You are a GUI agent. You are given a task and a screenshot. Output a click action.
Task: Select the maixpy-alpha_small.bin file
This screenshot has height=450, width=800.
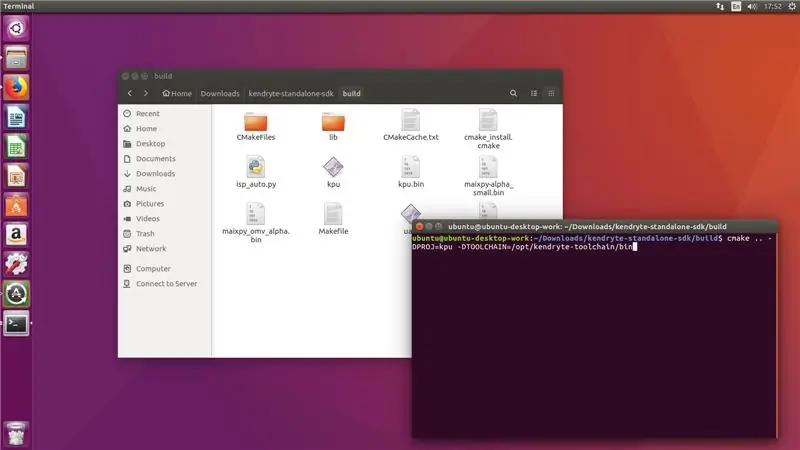488,176
